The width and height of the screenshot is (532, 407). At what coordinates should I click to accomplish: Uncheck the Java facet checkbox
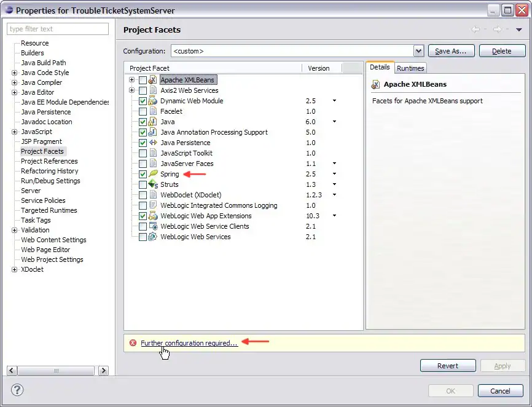point(143,122)
